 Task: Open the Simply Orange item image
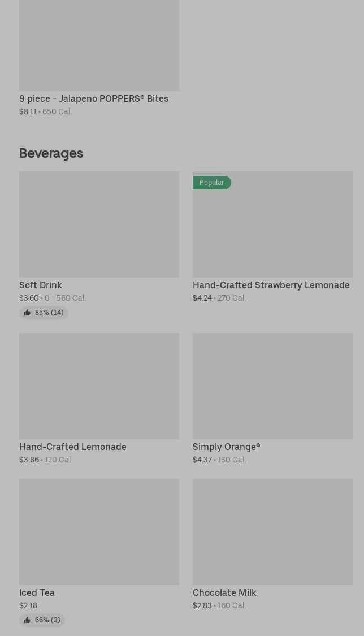click(272, 386)
